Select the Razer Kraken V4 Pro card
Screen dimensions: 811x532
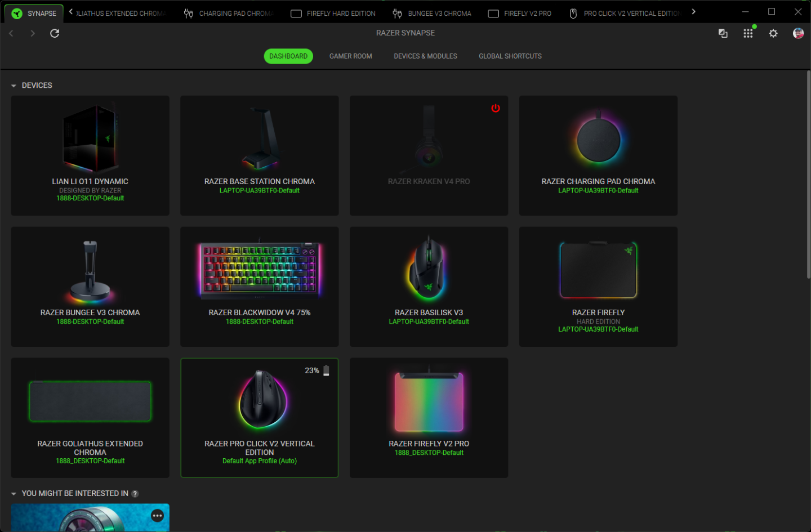pos(429,155)
